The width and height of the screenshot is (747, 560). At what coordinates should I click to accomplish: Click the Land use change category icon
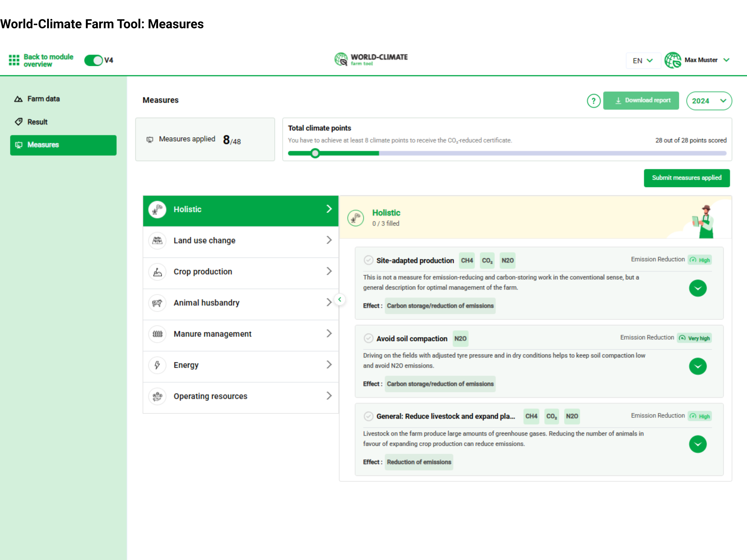(x=157, y=241)
